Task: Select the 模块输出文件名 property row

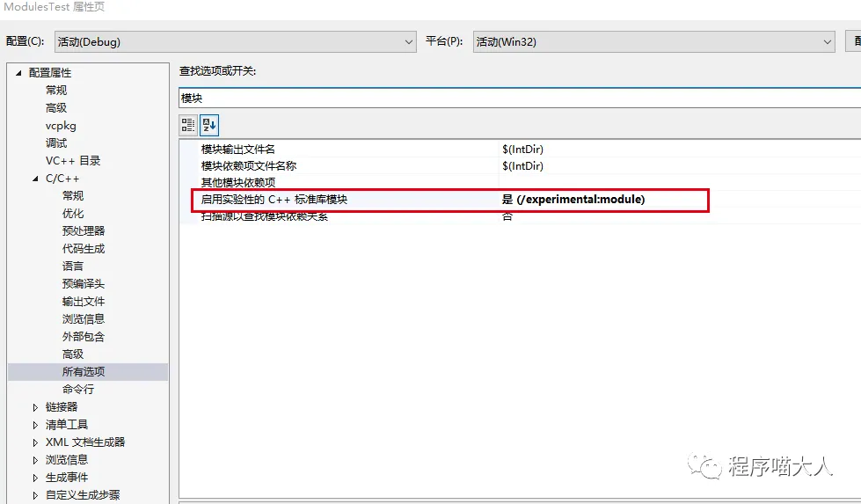Action: pos(238,150)
